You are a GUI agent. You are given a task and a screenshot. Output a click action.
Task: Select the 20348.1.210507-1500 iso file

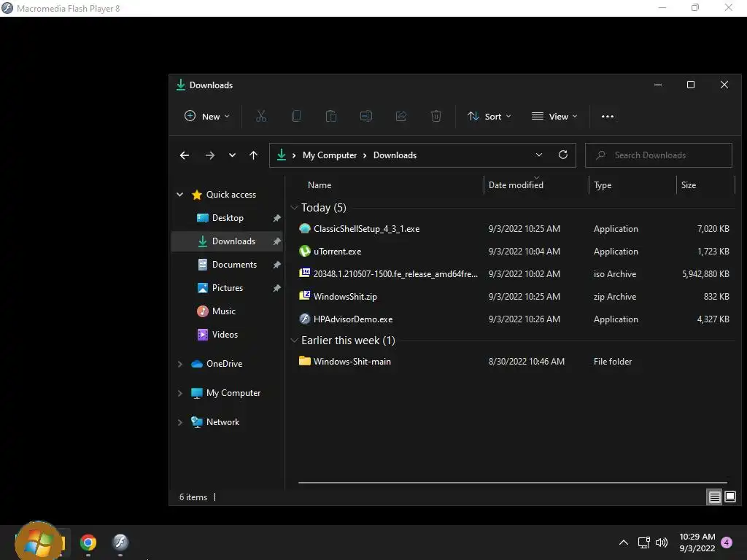(x=388, y=274)
